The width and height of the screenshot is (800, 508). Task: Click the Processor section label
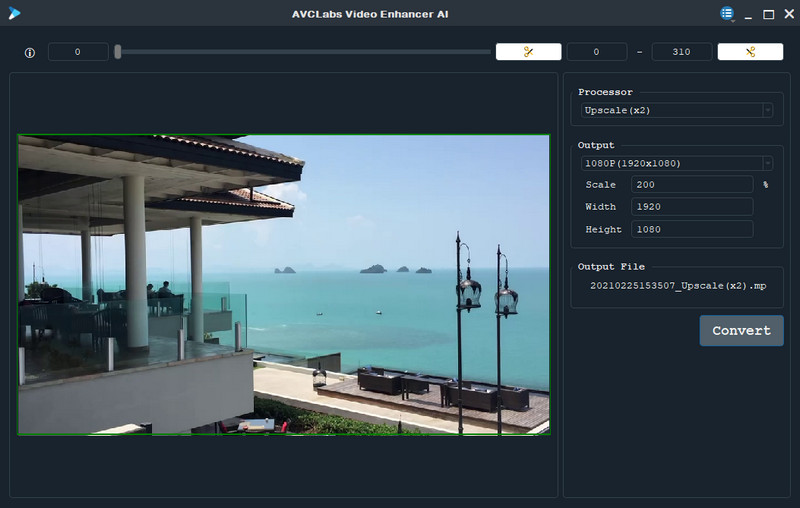tap(605, 92)
